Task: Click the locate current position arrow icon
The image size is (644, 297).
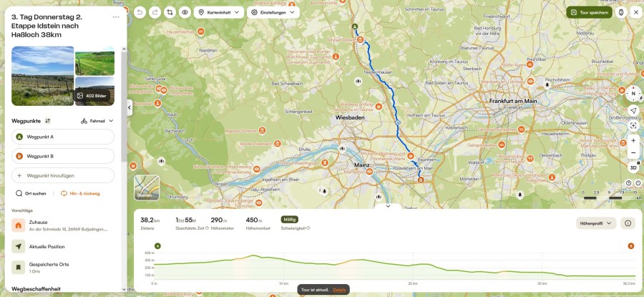Action: coord(633,111)
